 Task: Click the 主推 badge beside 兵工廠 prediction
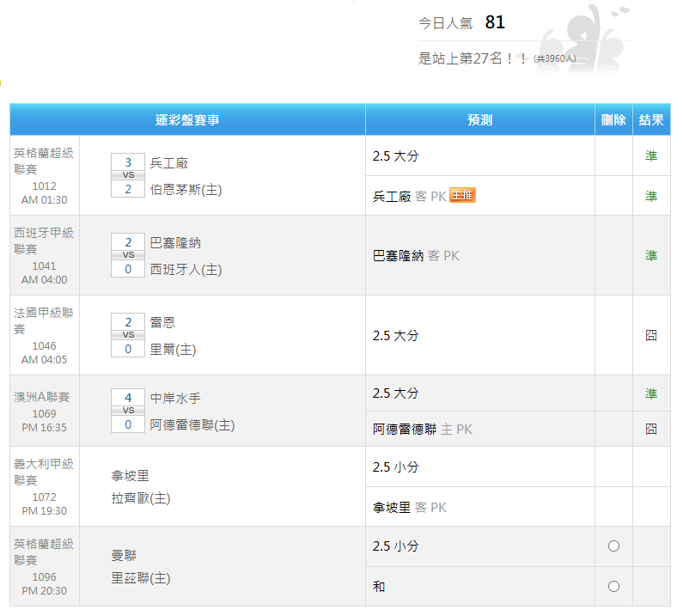[x=462, y=196]
